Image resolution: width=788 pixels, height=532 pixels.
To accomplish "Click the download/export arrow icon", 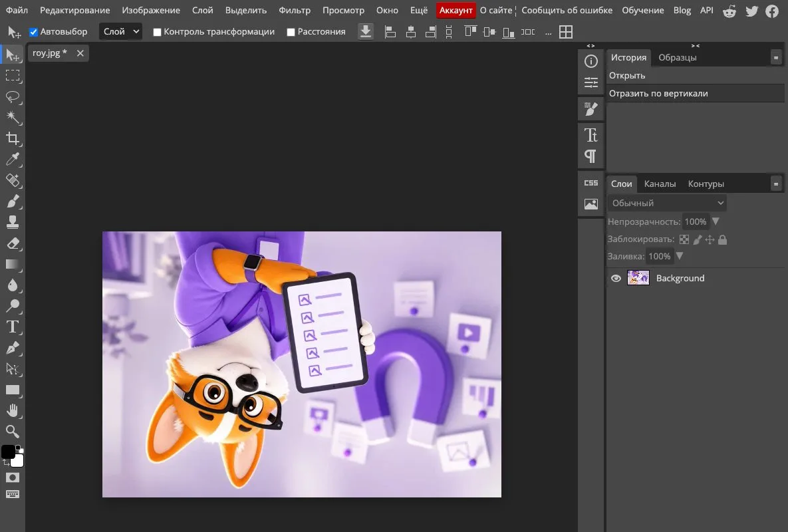I will point(366,32).
